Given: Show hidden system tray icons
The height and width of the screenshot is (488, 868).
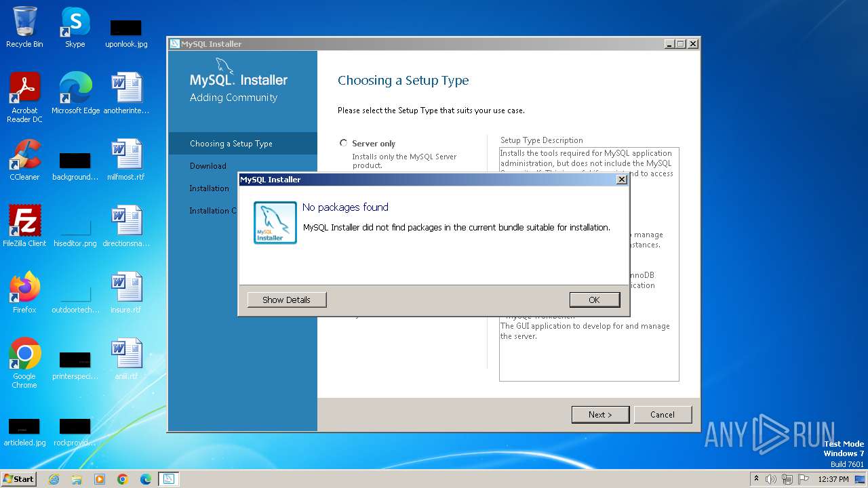Looking at the screenshot, I should [756, 479].
